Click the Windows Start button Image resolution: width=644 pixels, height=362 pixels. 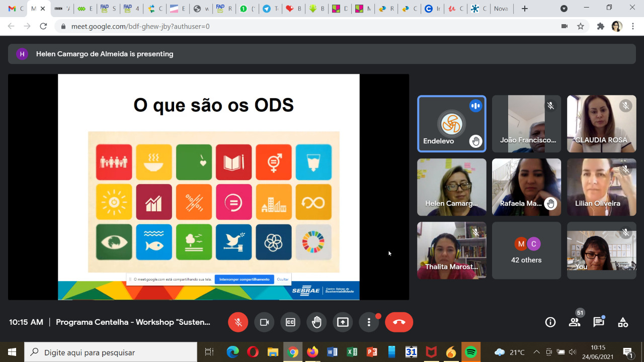(12, 352)
